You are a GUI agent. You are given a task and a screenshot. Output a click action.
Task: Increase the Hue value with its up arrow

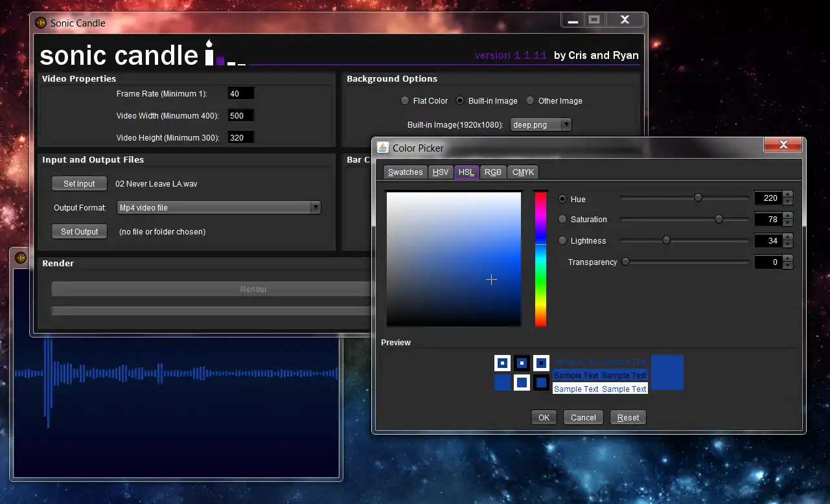pos(788,195)
